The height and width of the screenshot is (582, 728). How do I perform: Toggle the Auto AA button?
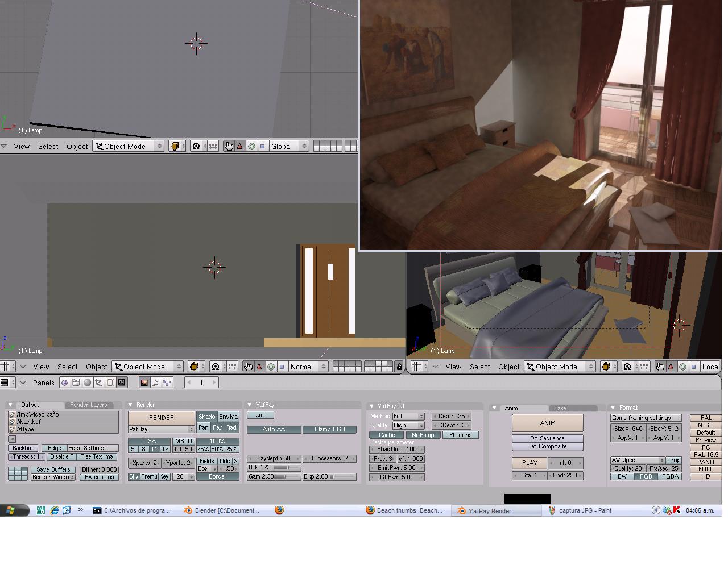click(274, 429)
